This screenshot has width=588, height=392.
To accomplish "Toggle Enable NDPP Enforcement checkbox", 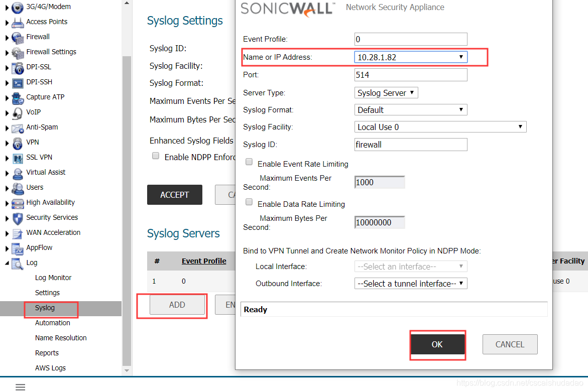I will click(x=156, y=156).
